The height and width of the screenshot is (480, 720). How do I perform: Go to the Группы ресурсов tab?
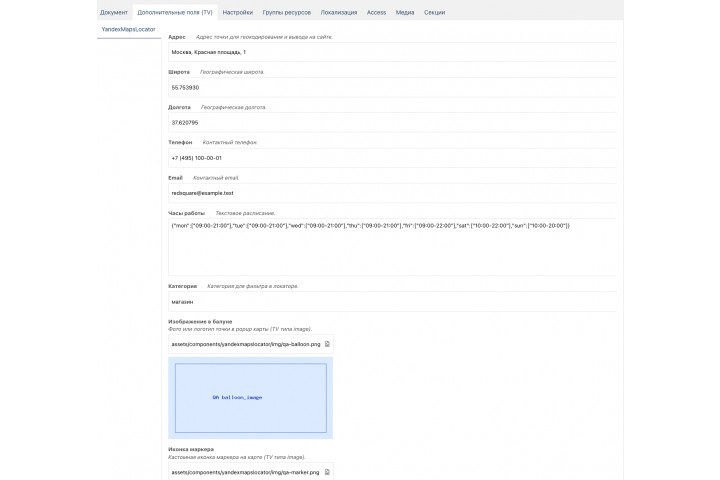click(287, 12)
